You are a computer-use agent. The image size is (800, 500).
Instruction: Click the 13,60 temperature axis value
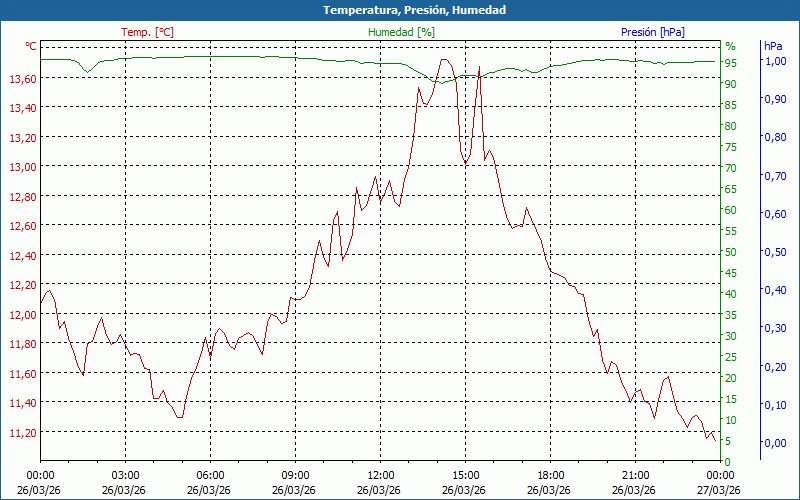coord(22,78)
